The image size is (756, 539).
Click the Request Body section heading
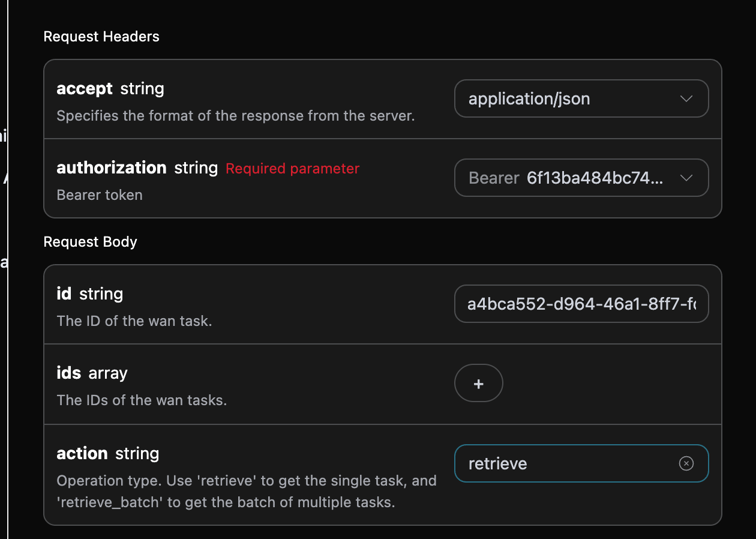pos(90,242)
